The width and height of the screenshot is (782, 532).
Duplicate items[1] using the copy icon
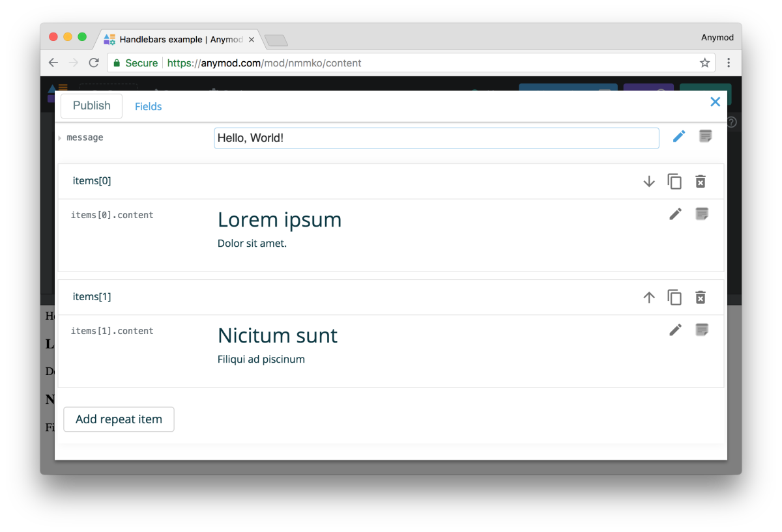tap(674, 298)
